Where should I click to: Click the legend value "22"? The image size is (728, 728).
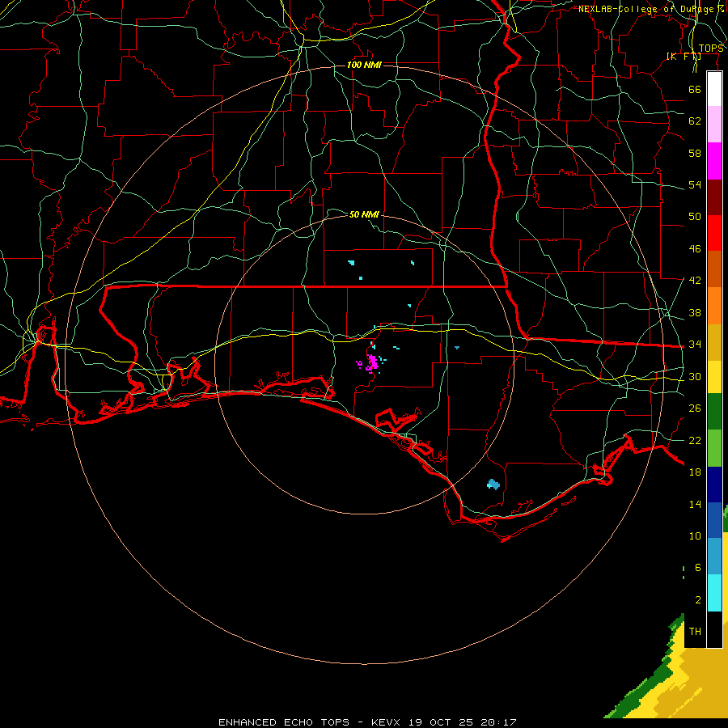point(695,440)
